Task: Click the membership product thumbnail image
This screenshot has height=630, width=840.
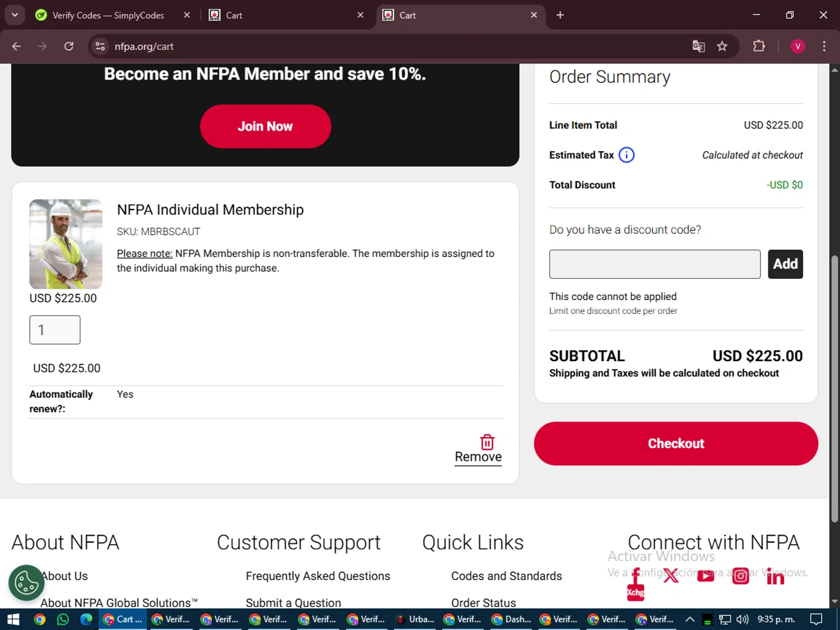Action: click(x=66, y=244)
